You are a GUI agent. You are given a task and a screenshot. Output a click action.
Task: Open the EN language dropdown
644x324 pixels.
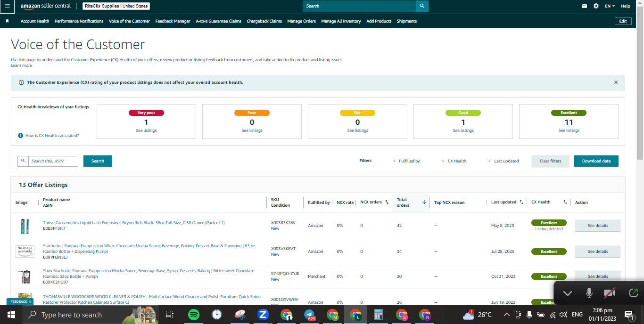click(x=610, y=6)
